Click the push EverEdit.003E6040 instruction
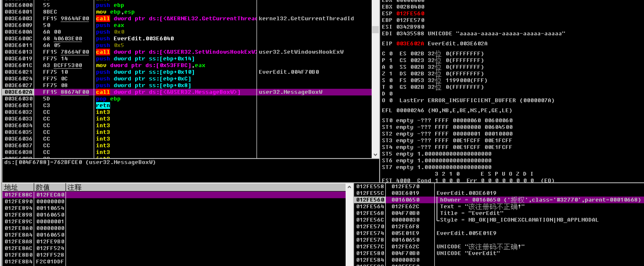Viewport: 644px width, 266px height. pyautogui.click(x=187, y=39)
